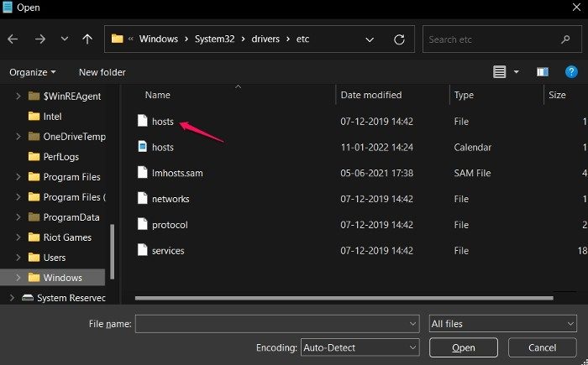Viewport: 588px width, 365px height.
Task: Click the change view layout icon
Action: point(500,72)
